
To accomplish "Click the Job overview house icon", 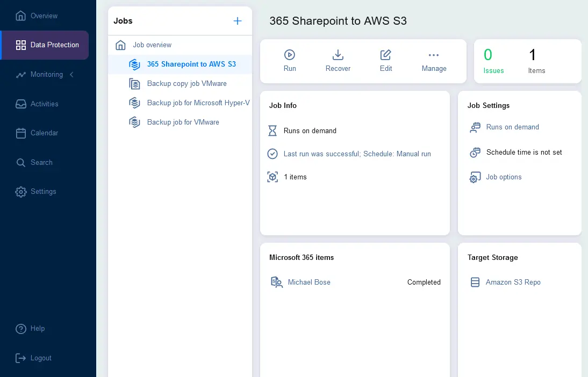I will click(x=120, y=45).
